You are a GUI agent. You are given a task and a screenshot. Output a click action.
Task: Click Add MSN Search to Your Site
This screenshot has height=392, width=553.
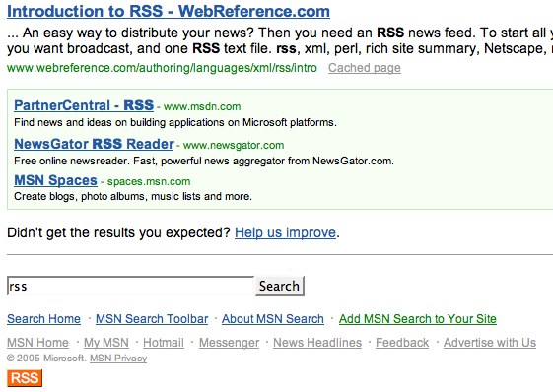coord(418,319)
